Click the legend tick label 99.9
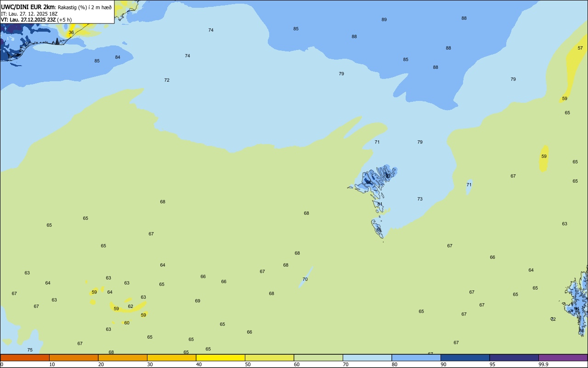Screen dimensions: 588x368 click(x=543, y=364)
